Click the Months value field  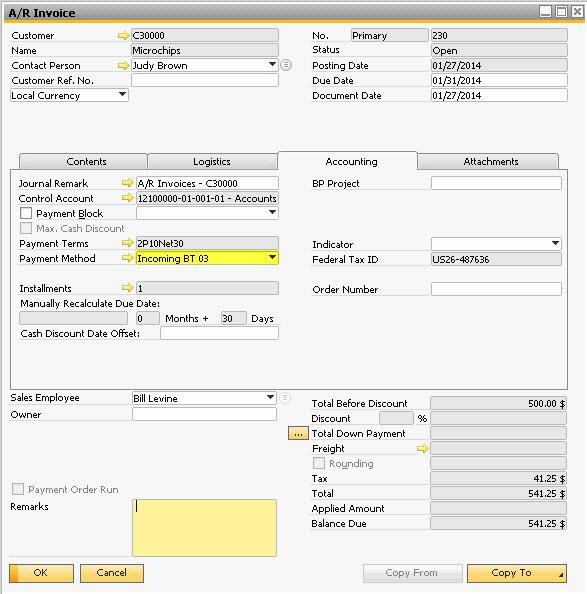[148, 318]
